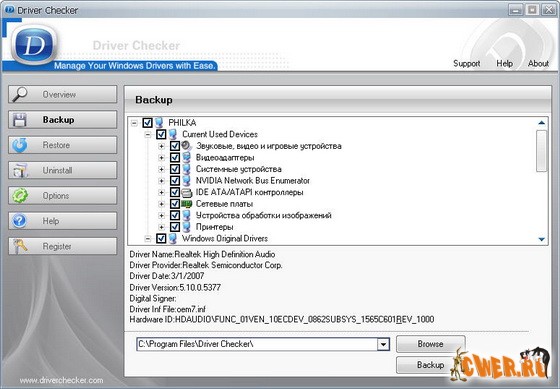Click the Driver Checker D logo
560x389 pixels.
[34, 44]
